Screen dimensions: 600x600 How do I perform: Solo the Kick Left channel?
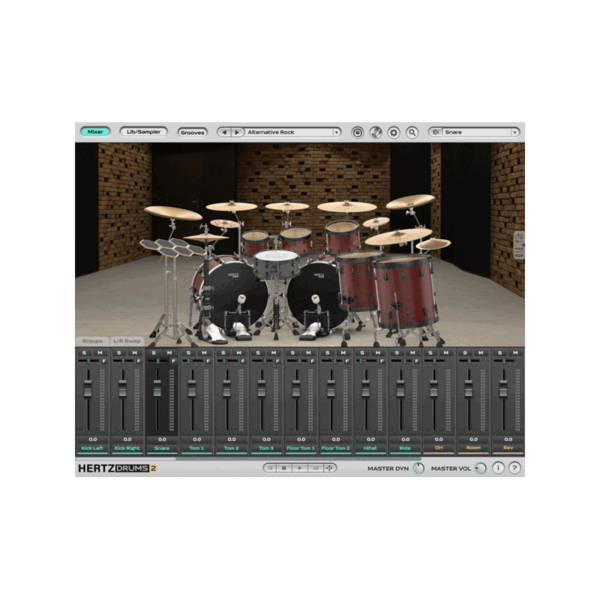[84, 353]
